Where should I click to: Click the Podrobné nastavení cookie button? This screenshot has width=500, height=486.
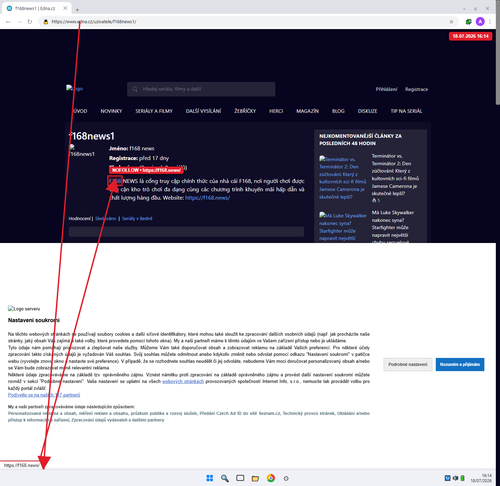408,364
